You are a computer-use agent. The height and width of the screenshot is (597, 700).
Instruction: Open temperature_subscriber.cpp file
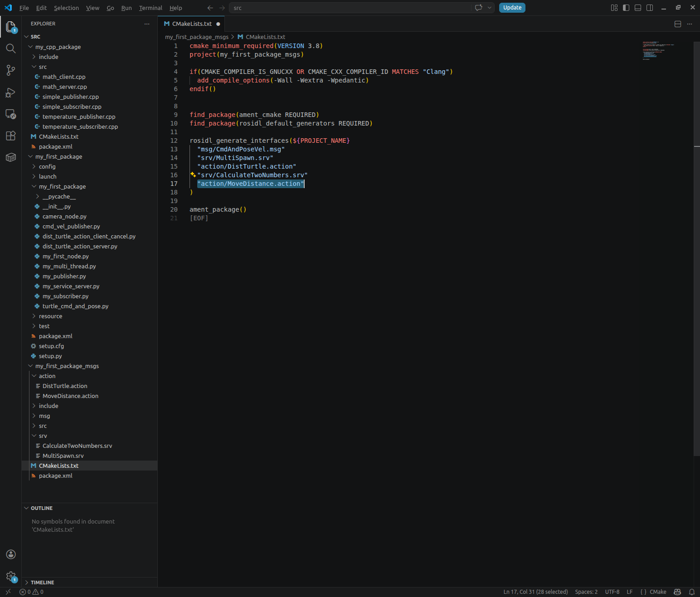[x=80, y=126]
